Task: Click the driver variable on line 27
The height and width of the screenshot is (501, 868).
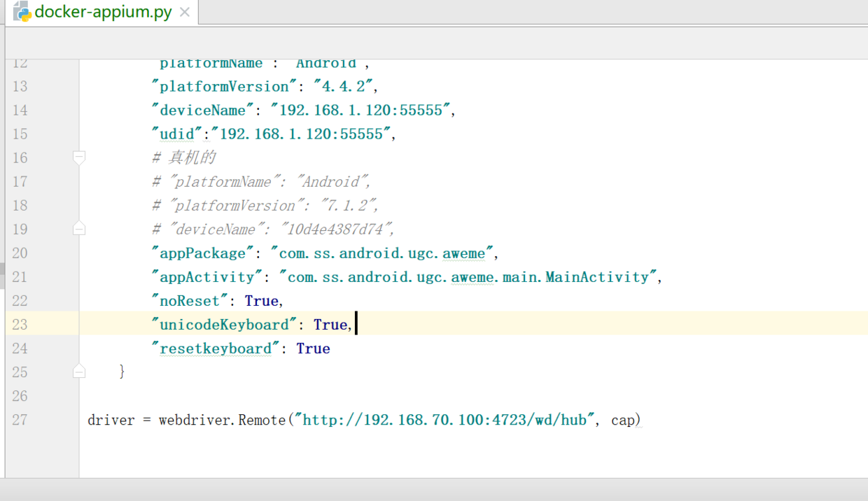Action: (111, 420)
